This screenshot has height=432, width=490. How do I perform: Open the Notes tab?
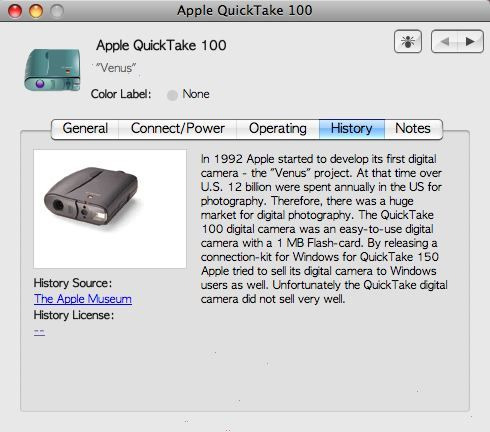[413, 129]
